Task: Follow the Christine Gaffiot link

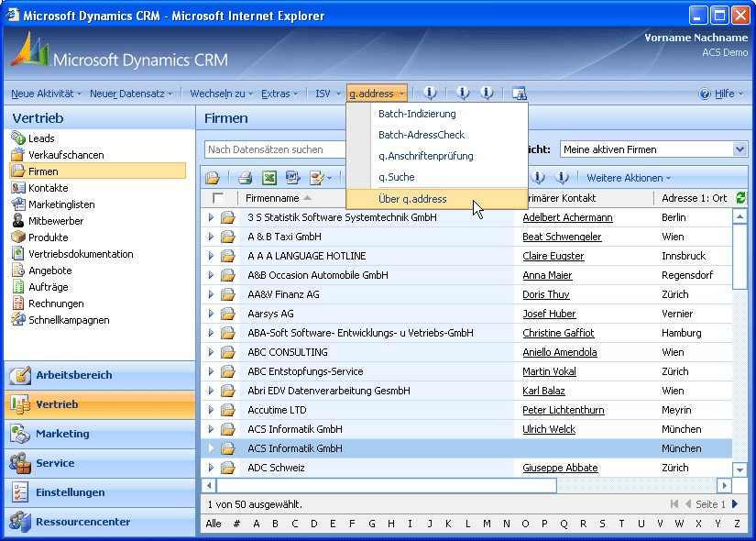Action: (558, 333)
